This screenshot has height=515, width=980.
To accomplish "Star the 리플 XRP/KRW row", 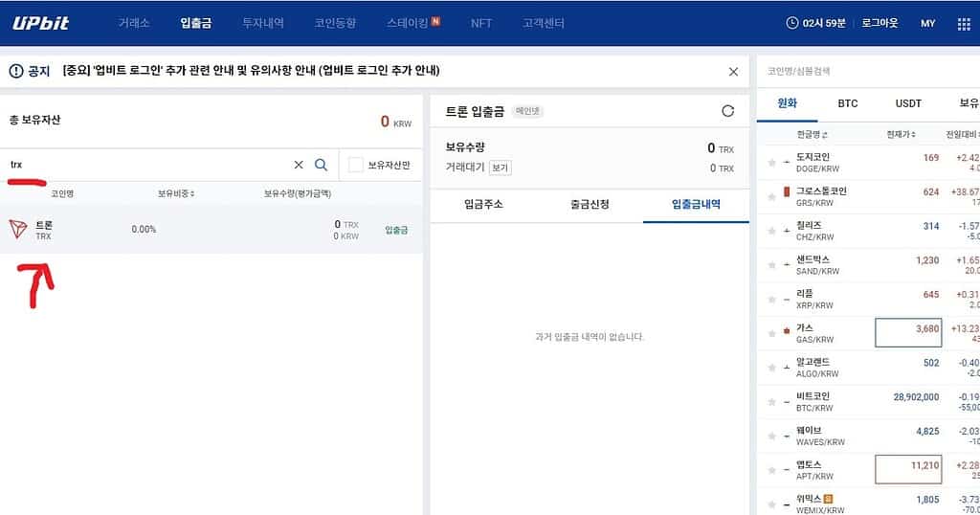I will (772, 300).
